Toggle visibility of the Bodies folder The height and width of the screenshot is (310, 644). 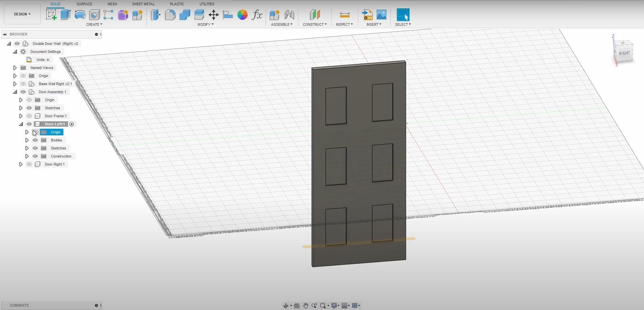35,140
